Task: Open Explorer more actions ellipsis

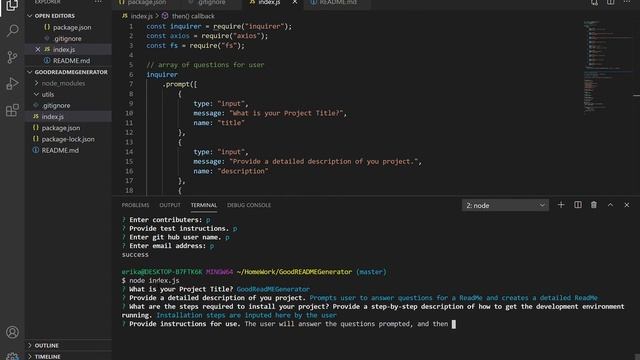Action: [98, 2]
